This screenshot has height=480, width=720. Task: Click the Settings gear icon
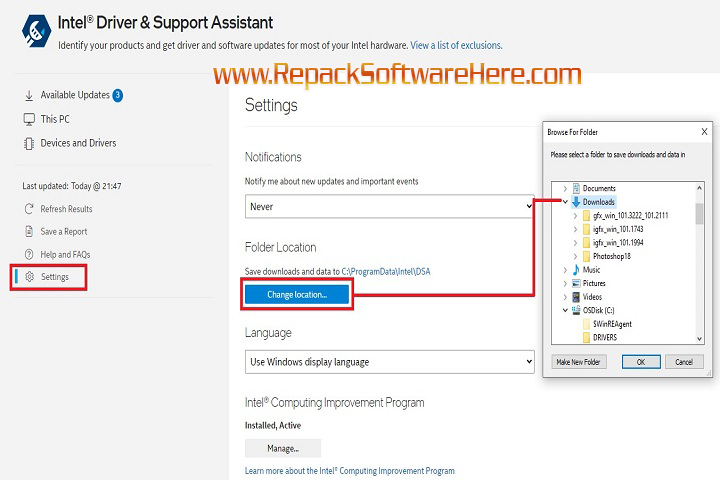(x=30, y=277)
